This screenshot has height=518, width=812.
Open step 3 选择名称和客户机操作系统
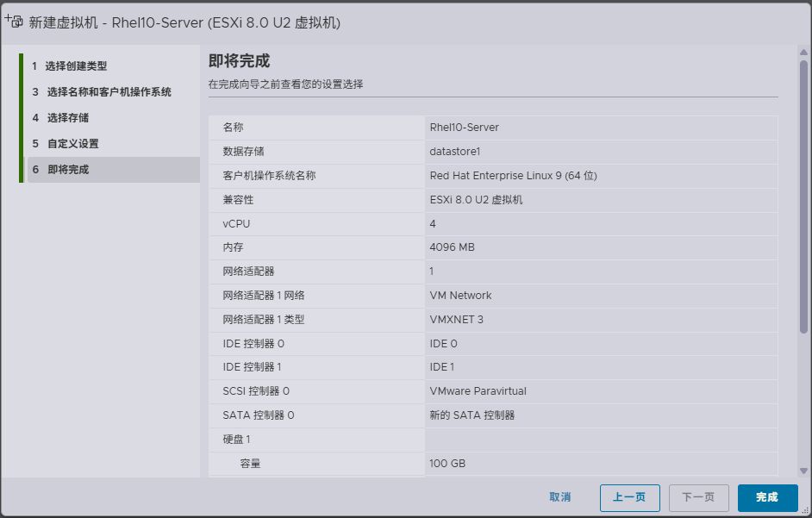pos(108,92)
